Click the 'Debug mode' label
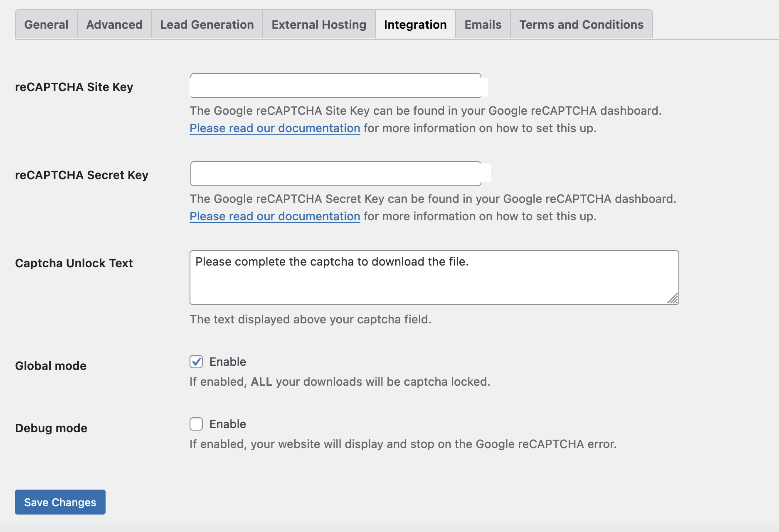 click(51, 428)
